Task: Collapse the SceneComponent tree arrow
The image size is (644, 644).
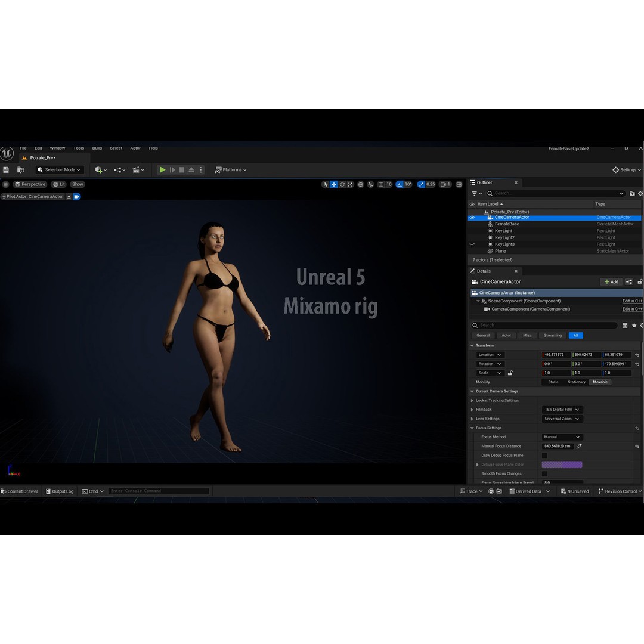Action: 478,301
